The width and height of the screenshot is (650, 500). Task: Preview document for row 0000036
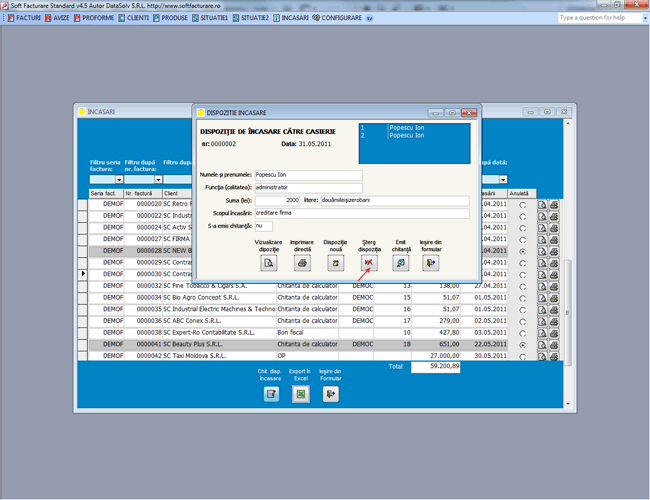tap(542, 321)
